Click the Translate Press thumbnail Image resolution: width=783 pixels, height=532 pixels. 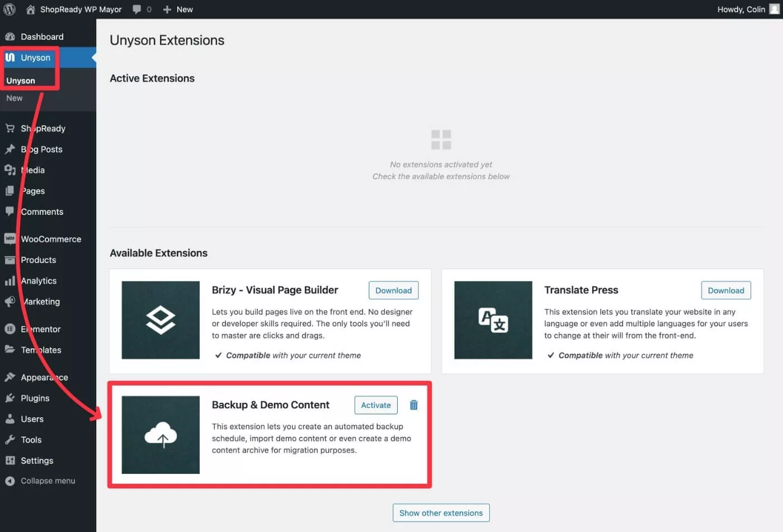coord(493,320)
